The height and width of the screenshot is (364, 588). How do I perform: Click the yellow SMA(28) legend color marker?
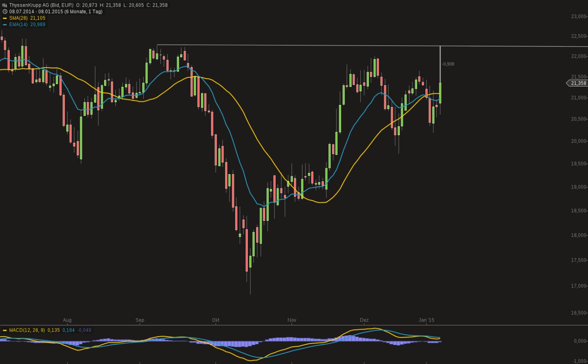[x=5, y=18]
